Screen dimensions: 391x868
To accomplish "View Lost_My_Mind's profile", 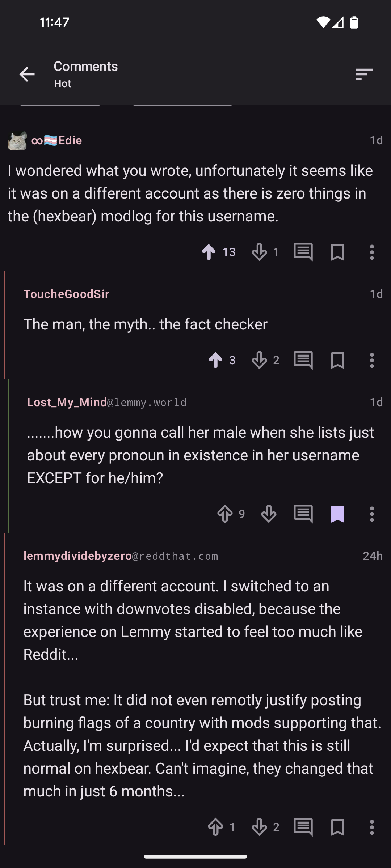I will click(67, 402).
